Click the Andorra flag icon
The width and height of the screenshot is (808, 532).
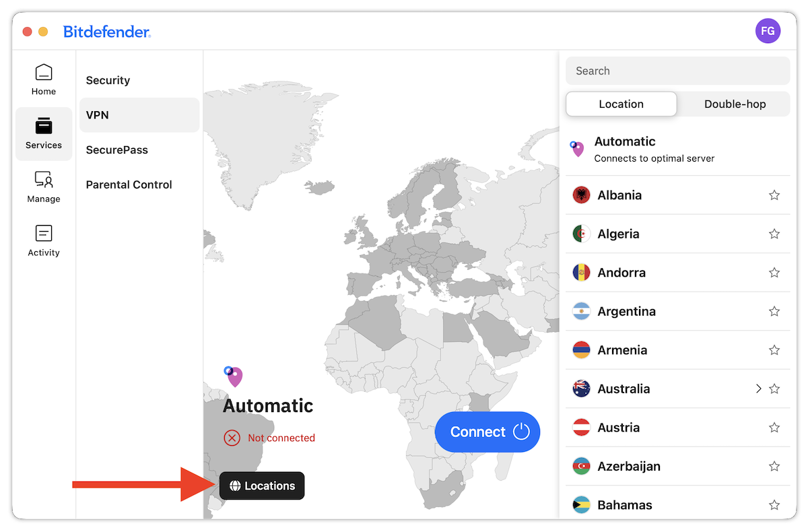tap(581, 273)
